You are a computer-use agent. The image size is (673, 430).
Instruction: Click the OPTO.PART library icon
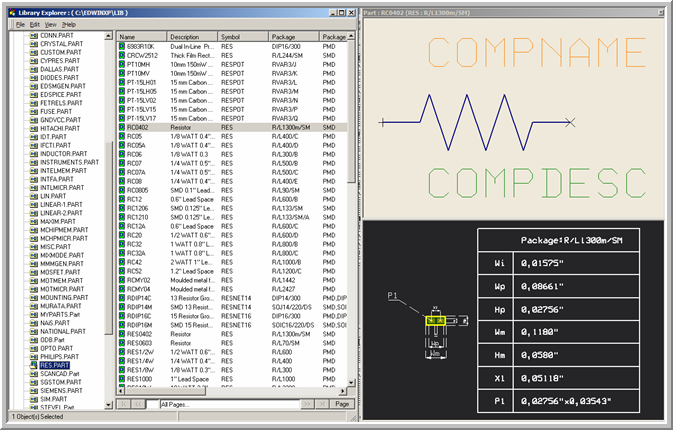pyautogui.click(x=34, y=348)
